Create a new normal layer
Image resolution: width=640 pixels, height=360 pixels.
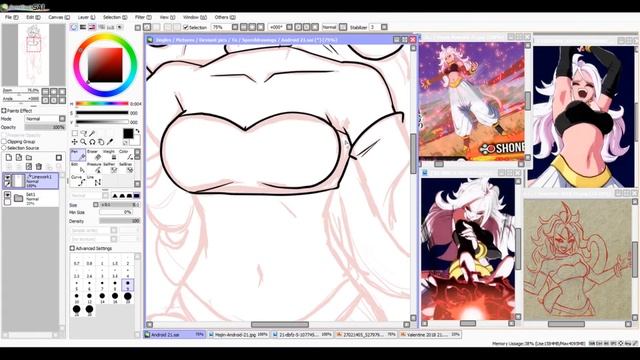coord(9,158)
